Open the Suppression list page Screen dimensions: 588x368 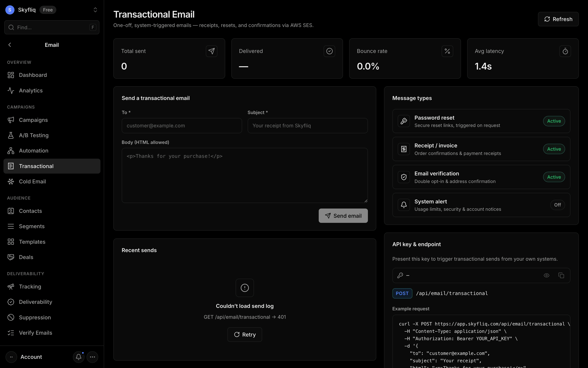[x=52, y=317]
